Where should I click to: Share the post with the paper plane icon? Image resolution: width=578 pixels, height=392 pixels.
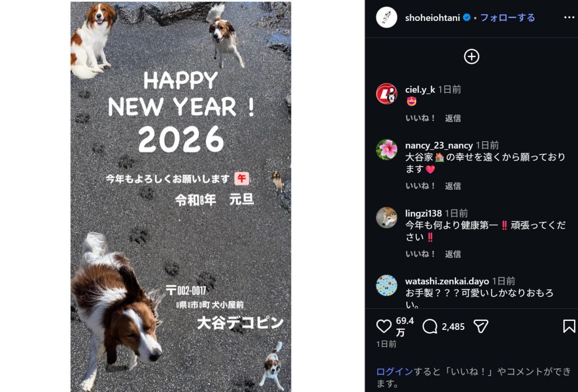(481, 326)
